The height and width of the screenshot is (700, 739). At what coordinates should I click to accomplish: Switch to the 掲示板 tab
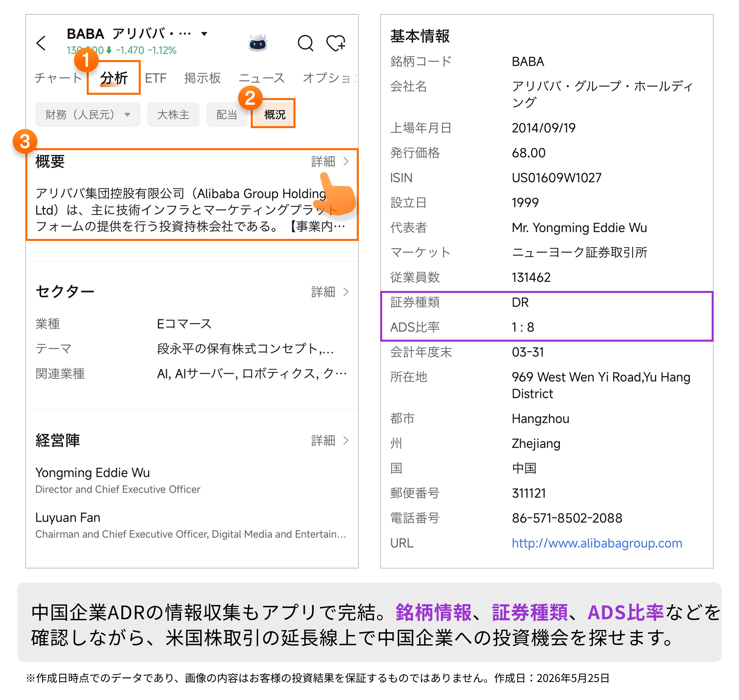pos(202,78)
